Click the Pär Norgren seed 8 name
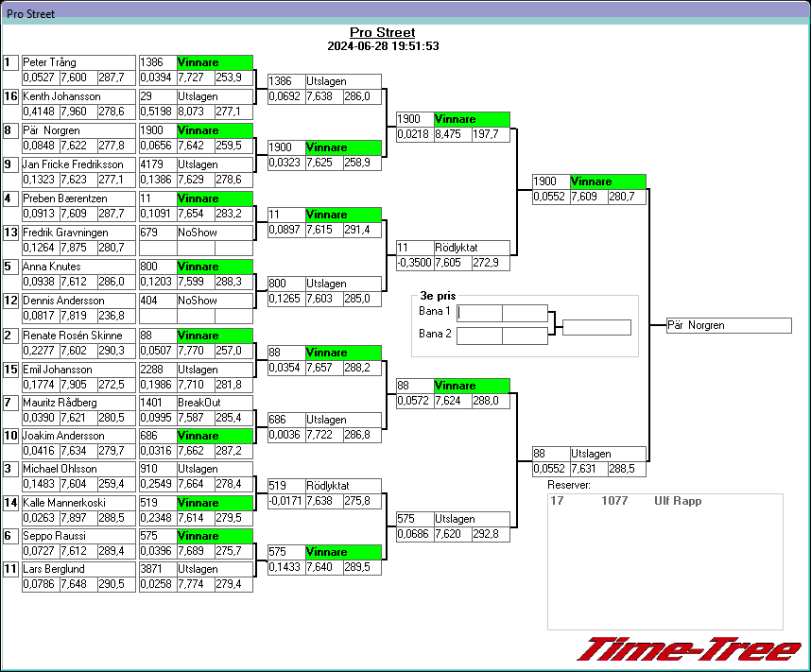Screen dimensions: 811x672 pos(78,130)
